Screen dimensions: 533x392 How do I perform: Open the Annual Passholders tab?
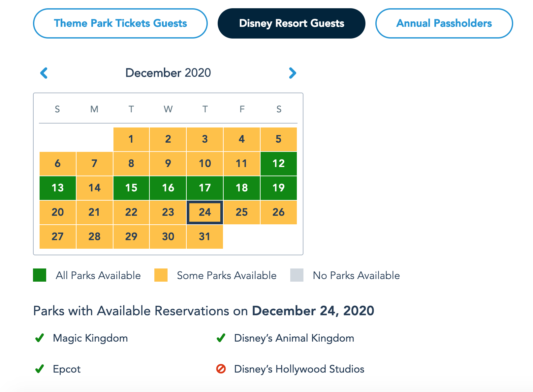(444, 23)
